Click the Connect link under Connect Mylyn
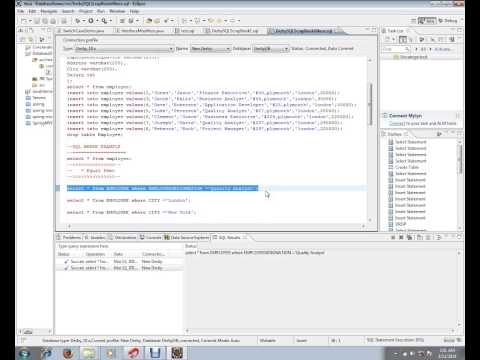The image size is (480, 360). point(397,124)
